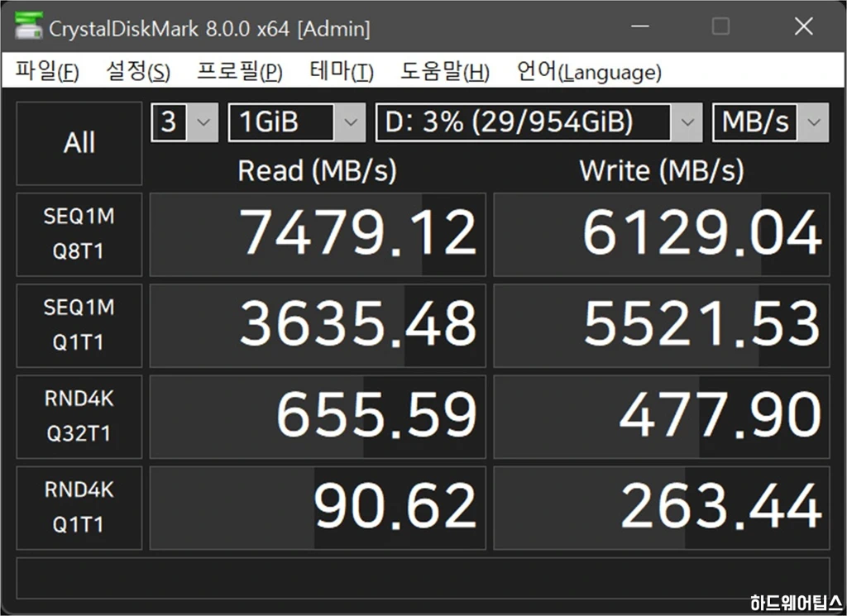
Task: Click the RND4K Q1T1 read value 90.62
Action: coord(318,508)
